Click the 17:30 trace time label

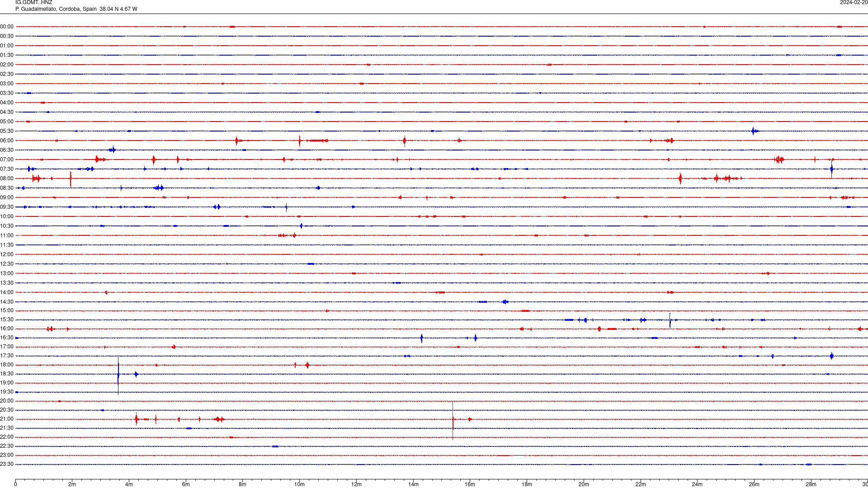click(7, 356)
